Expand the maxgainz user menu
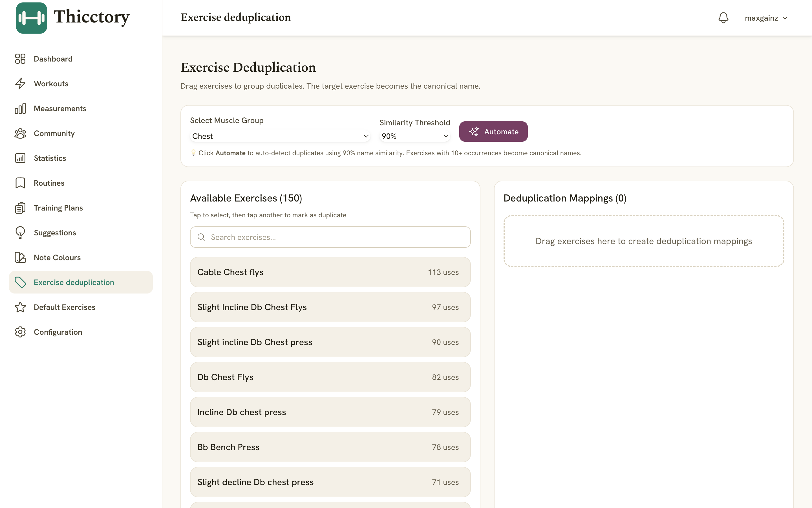The image size is (812, 508). pyautogui.click(x=766, y=18)
